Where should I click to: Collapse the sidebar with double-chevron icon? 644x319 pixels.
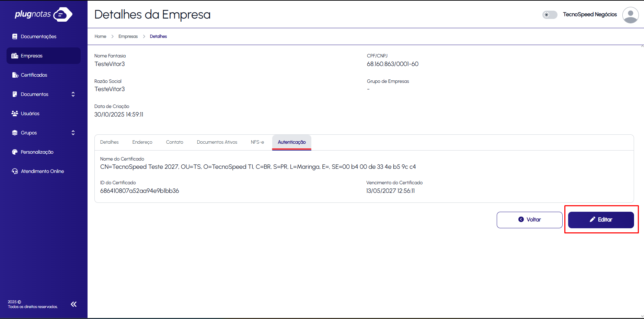tap(74, 304)
